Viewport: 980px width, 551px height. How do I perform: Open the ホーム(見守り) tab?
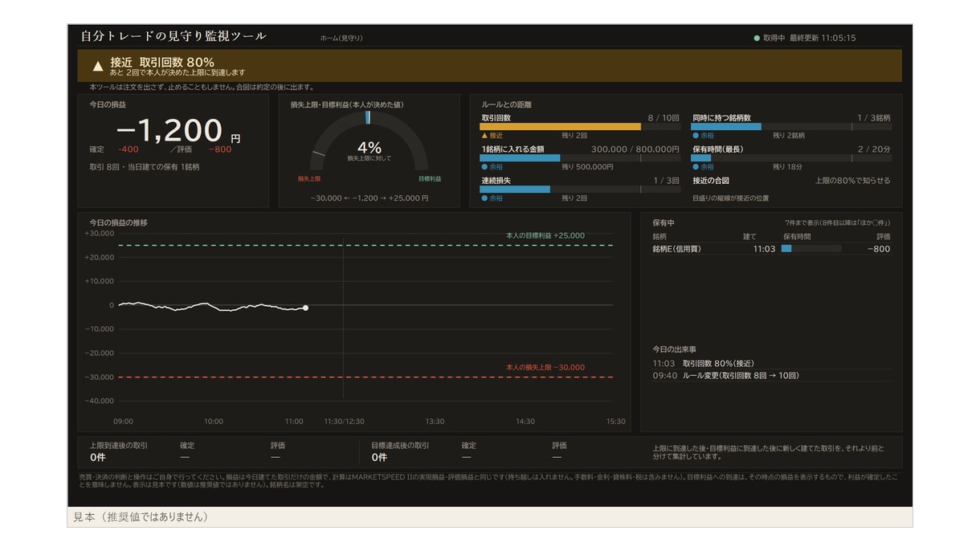(x=341, y=38)
